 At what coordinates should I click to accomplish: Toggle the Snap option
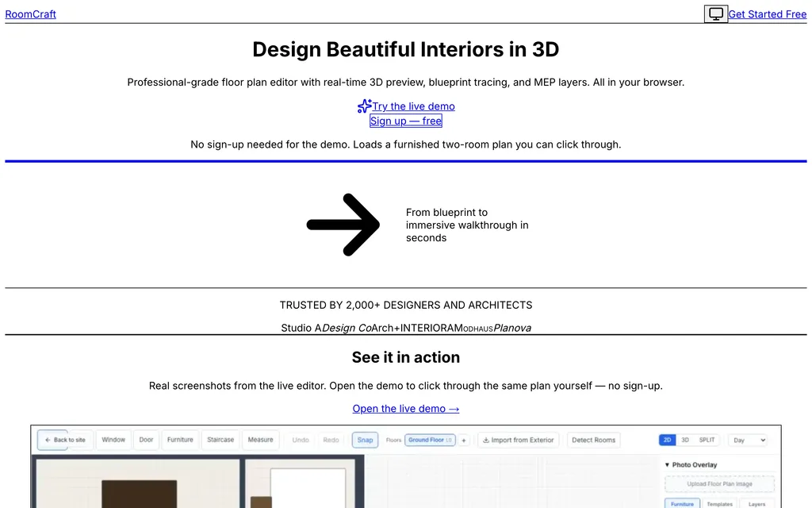(365, 440)
